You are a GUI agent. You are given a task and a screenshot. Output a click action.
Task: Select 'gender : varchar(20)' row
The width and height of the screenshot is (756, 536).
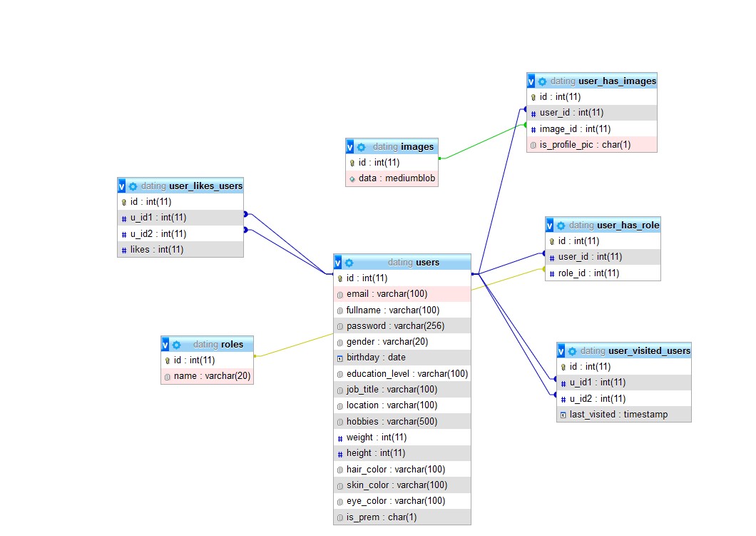(x=402, y=342)
